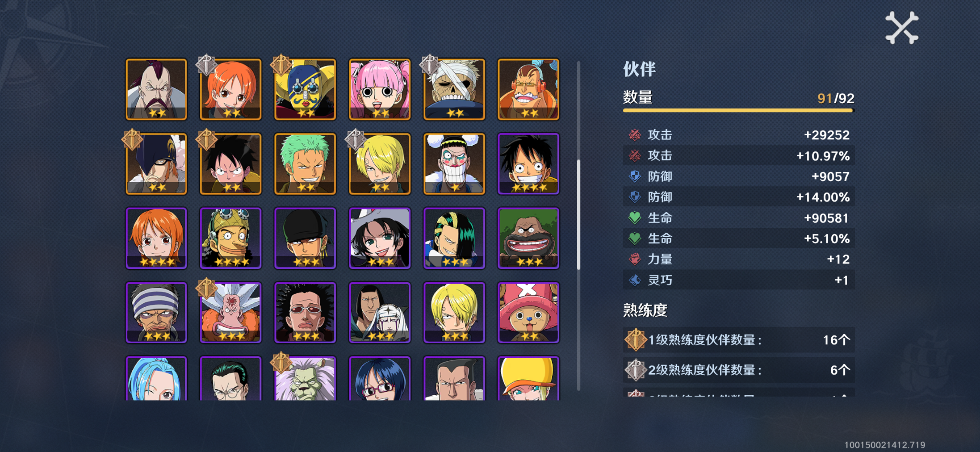This screenshot has width=980, height=452.
Task: Close the panel with crossed-bones icon
Action: coord(901,28)
